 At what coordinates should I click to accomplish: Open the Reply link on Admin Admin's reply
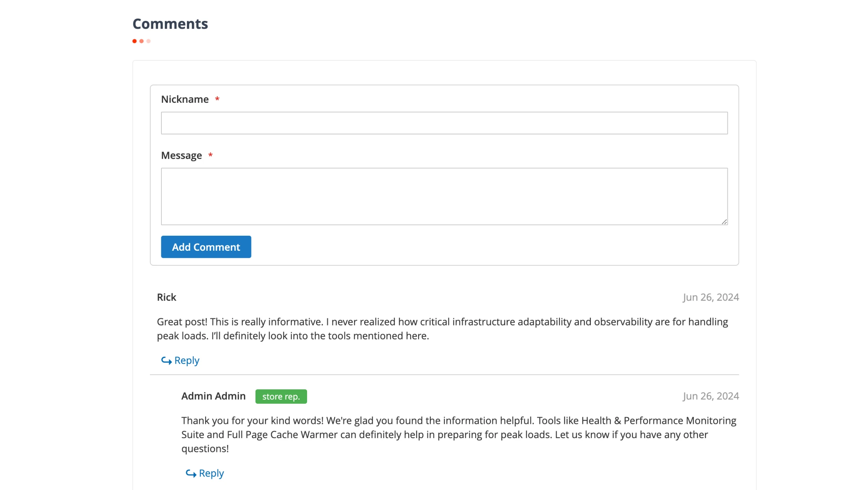tap(211, 473)
